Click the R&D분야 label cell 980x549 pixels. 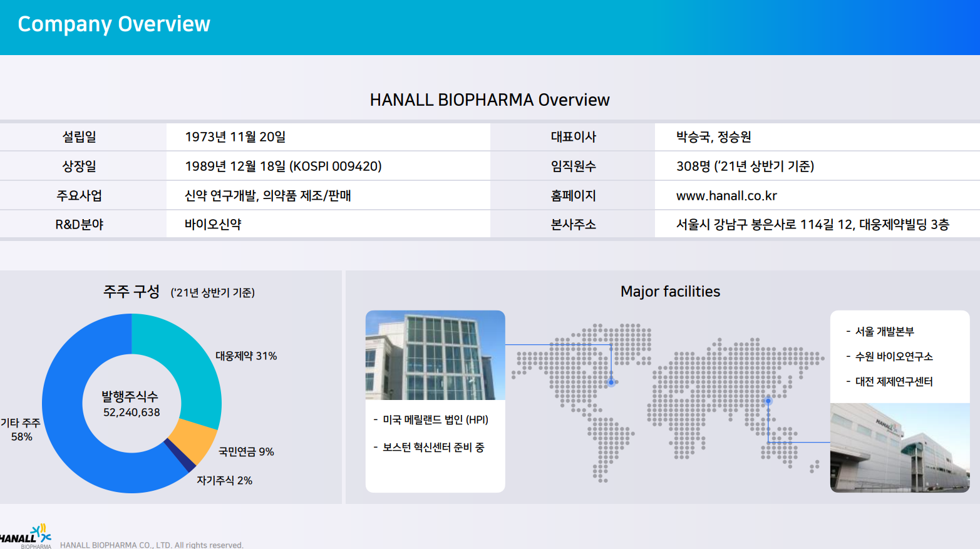pyautogui.click(x=83, y=224)
